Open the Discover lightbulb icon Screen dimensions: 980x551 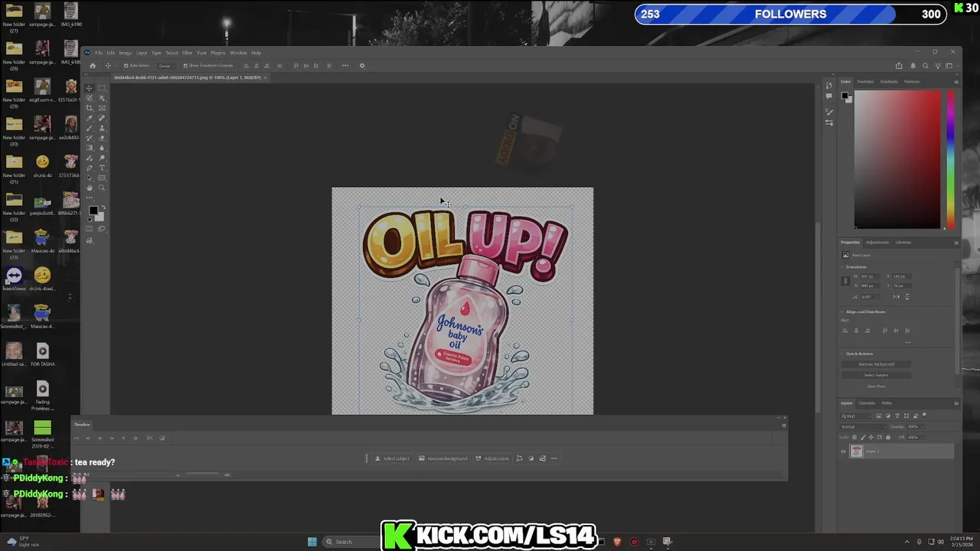[938, 66]
